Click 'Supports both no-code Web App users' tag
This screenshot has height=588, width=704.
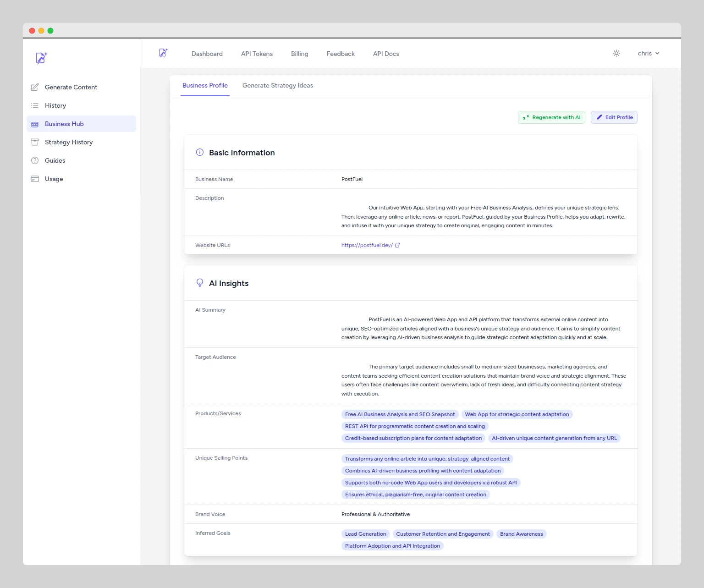[431, 483]
